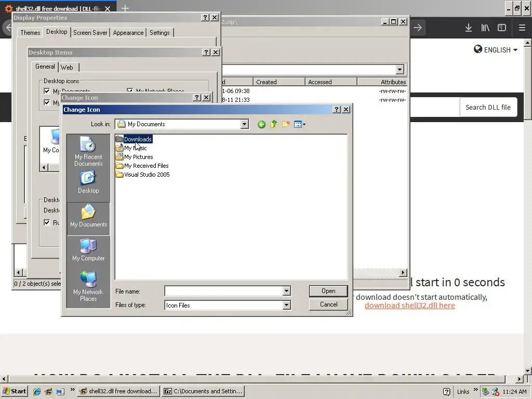Image resolution: width=532 pixels, height=399 pixels.
Task: Select the My Pictures folder
Action: pyautogui.click(x=135, y=157)
